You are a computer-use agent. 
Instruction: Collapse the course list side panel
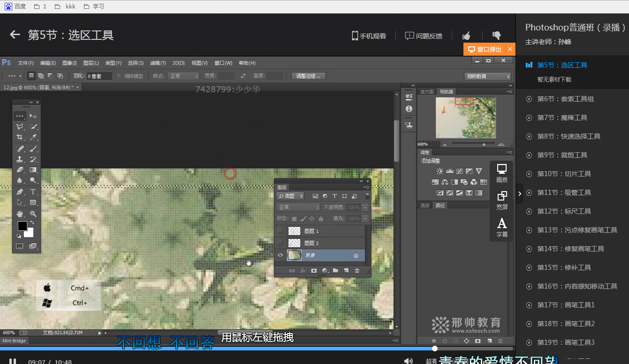point(519,193)
